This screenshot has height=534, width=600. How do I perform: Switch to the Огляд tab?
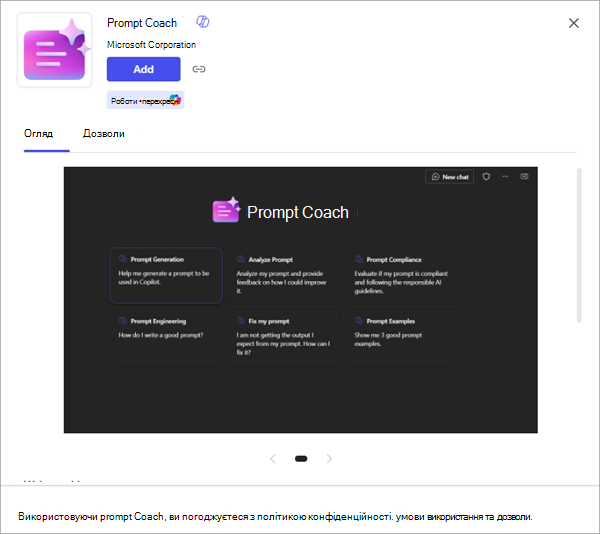click(39, 134)
